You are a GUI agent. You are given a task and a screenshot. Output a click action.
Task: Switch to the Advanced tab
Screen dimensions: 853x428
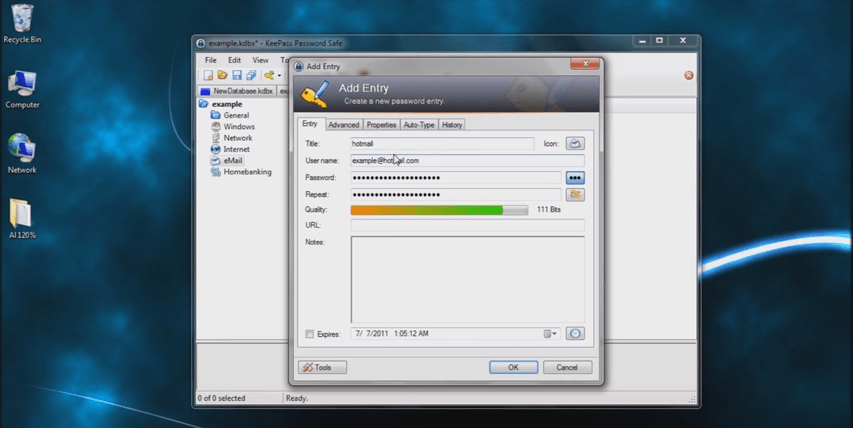pos(343,125)
